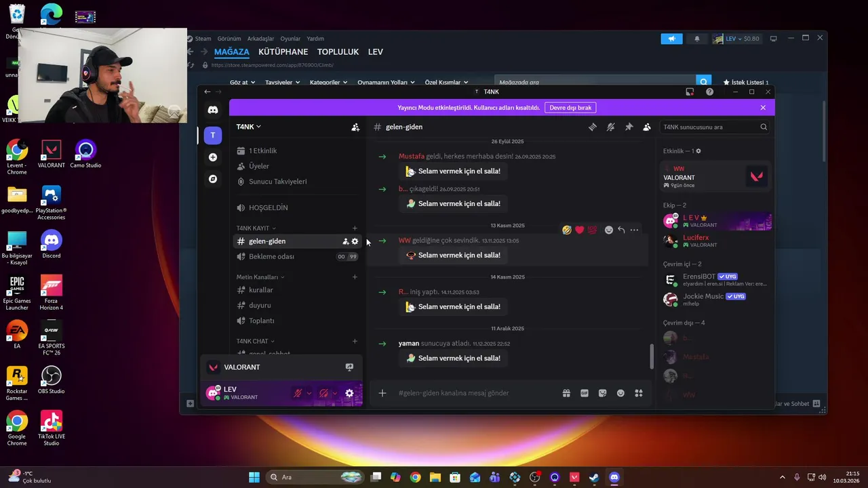Image resolution: width=868 pixels, height=488 pixels.
Task: Open more options on WW message
Action: (x=634, y=230)
